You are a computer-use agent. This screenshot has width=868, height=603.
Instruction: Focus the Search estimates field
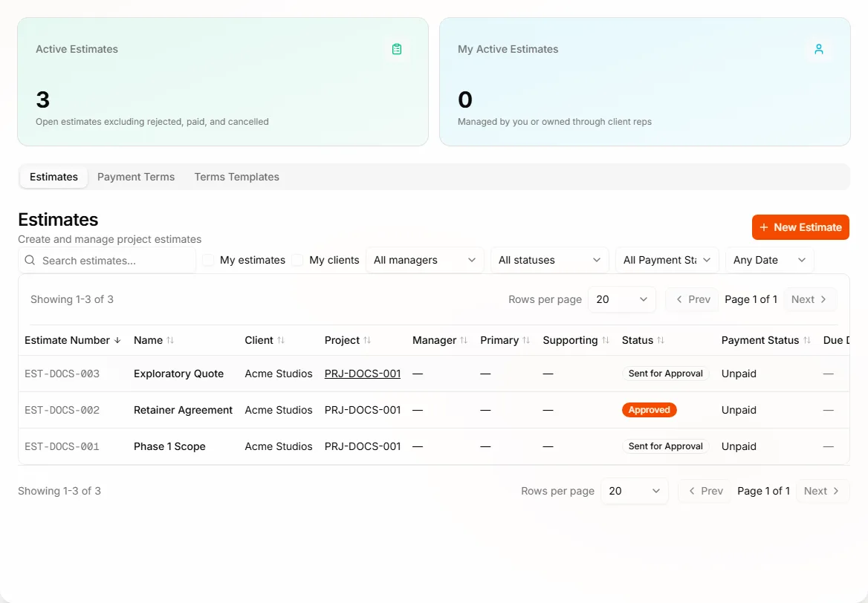click(108, 260)
